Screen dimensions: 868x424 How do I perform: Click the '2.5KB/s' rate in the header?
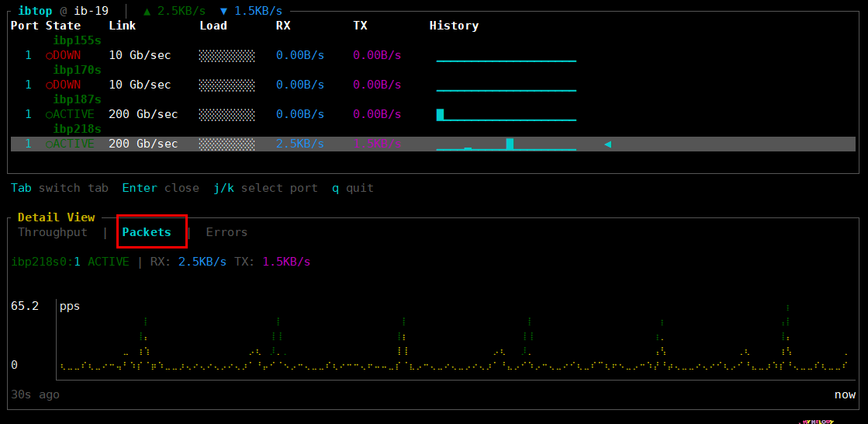pos(182,11)
